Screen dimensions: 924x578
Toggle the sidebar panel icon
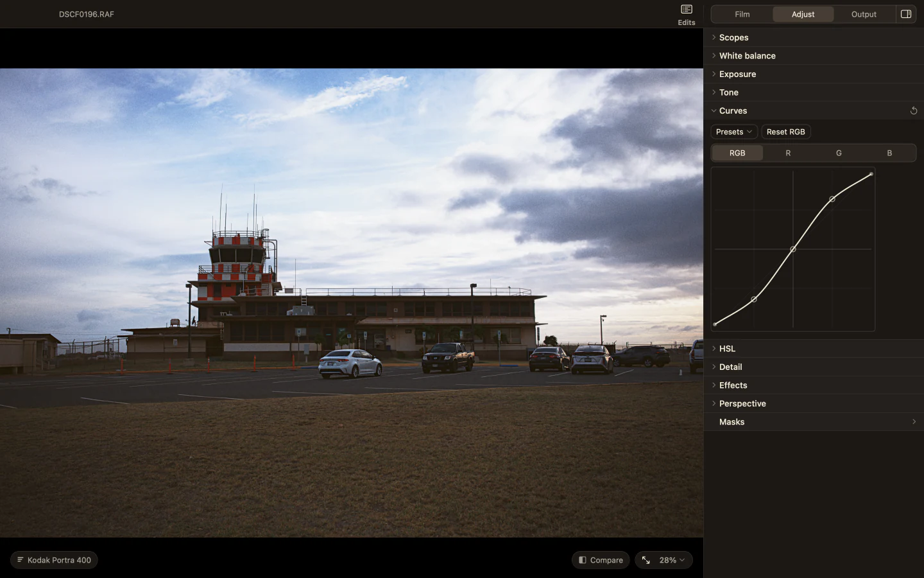point(906,14)
